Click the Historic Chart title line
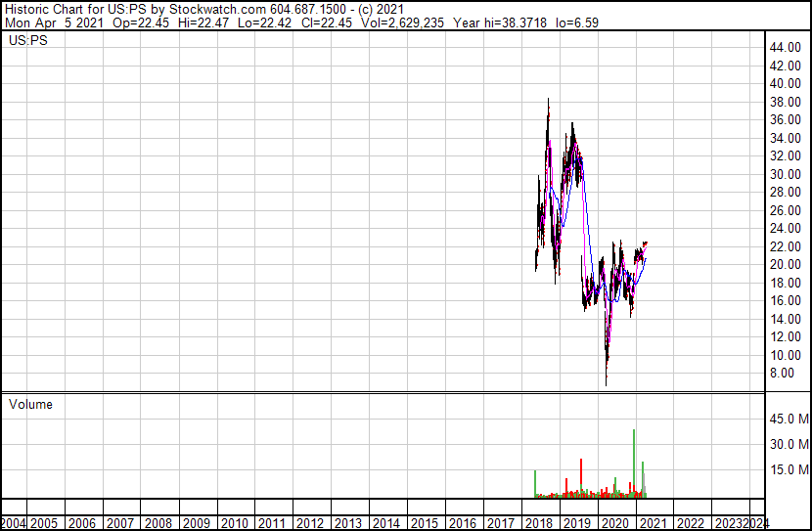 [204, 10]
